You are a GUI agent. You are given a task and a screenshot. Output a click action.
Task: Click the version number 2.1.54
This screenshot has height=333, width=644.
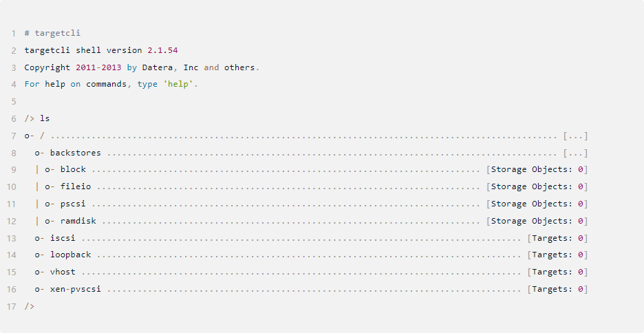click(x=162, y=50)
